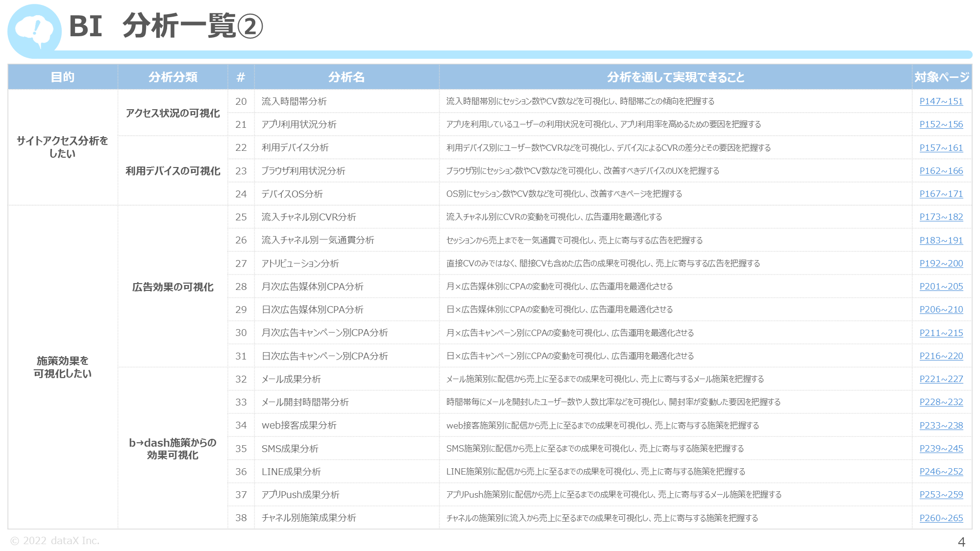The image size is (980, 551).
Task: Open page link P239~245
Action: click(941, 449)
